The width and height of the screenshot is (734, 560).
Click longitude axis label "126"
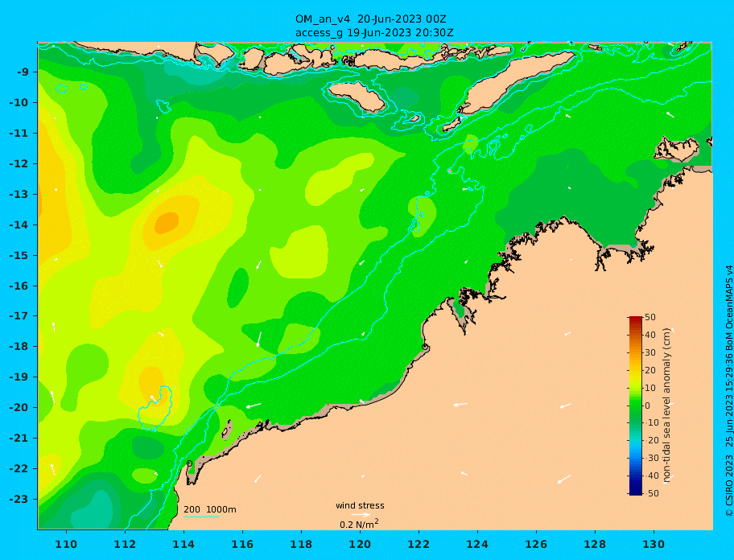[x=536, y=544]
